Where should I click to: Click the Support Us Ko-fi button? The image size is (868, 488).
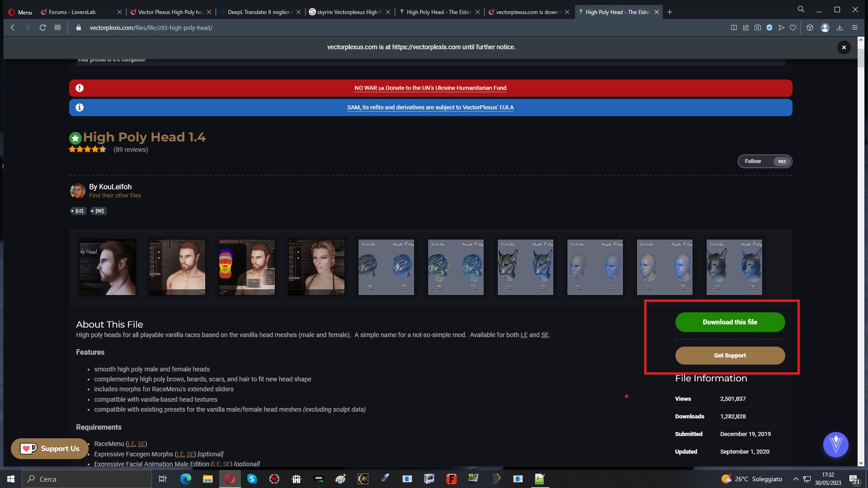(50, 449)
